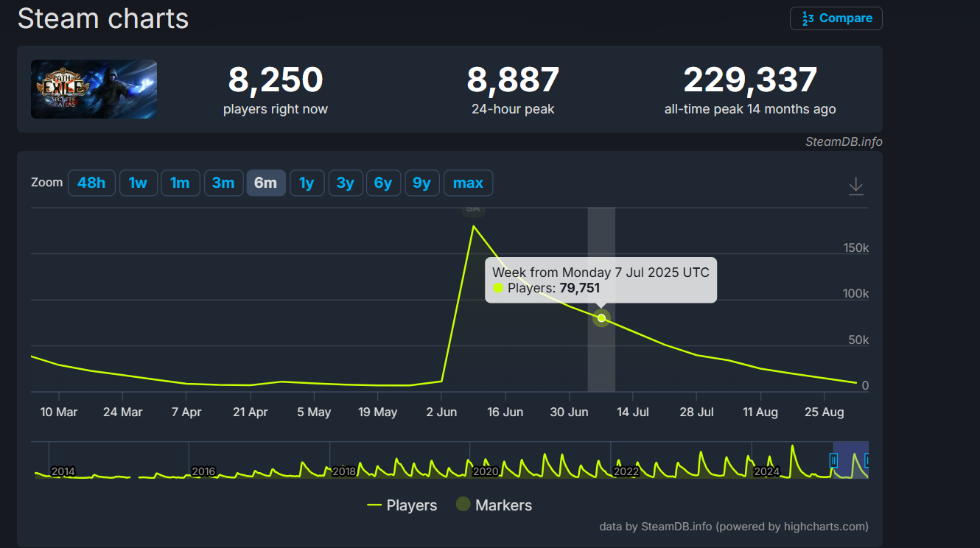This screenshot has height=548, width=980.
Task: Click the 2024 label in the navigator
Action: pyautogui.click(x=767, y=471)
